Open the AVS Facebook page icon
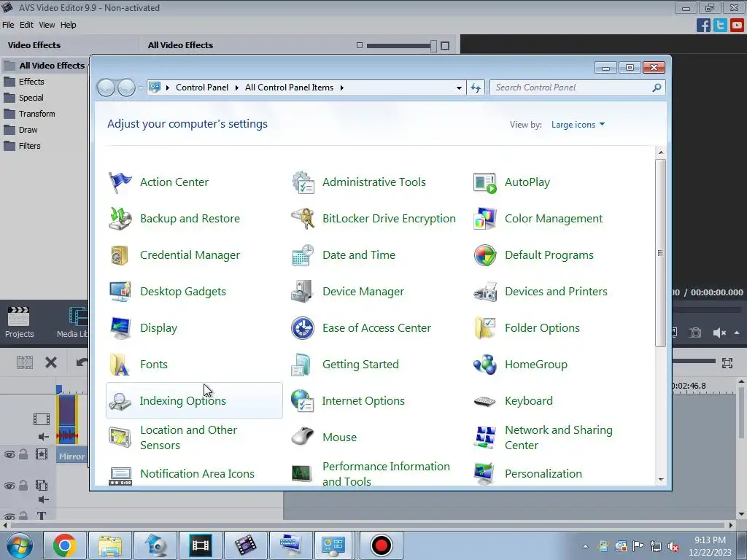The height and width of the screenshot is (560, 747). [703, 25]
